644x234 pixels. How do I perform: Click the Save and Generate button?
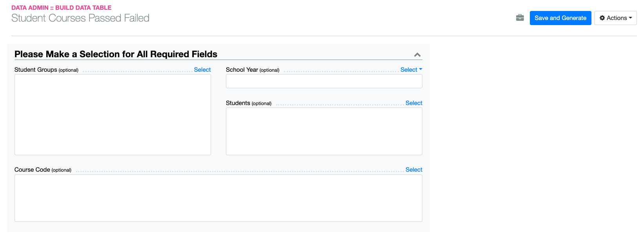click(560, 18)
